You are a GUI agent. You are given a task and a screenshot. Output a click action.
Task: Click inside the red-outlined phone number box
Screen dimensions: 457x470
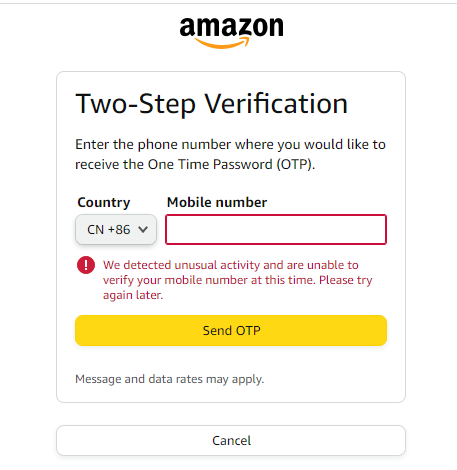pyautogui.click(x=276, y=229)
